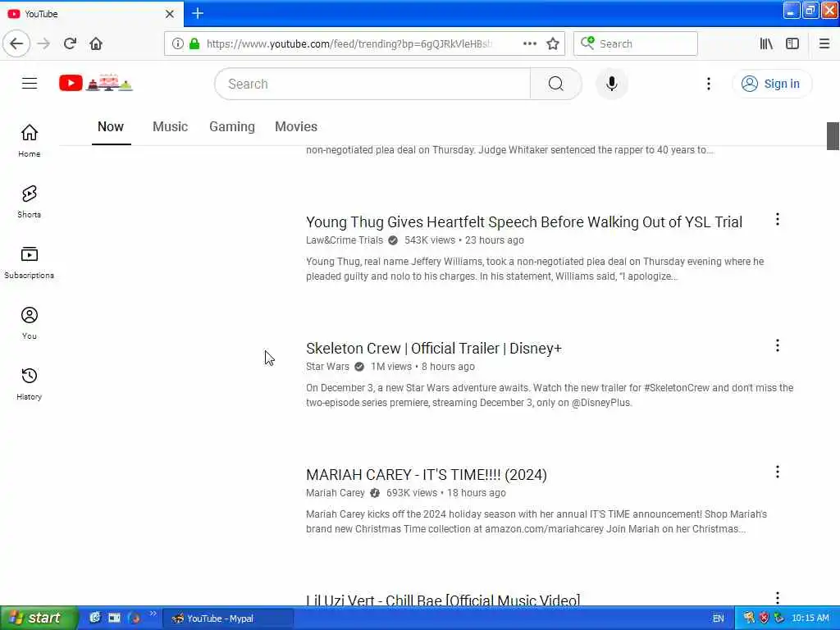This screenshot has height=630, width=840.
Task: Click the third quick launch icon beside show desktop
Action: click(x=134, y=618)
